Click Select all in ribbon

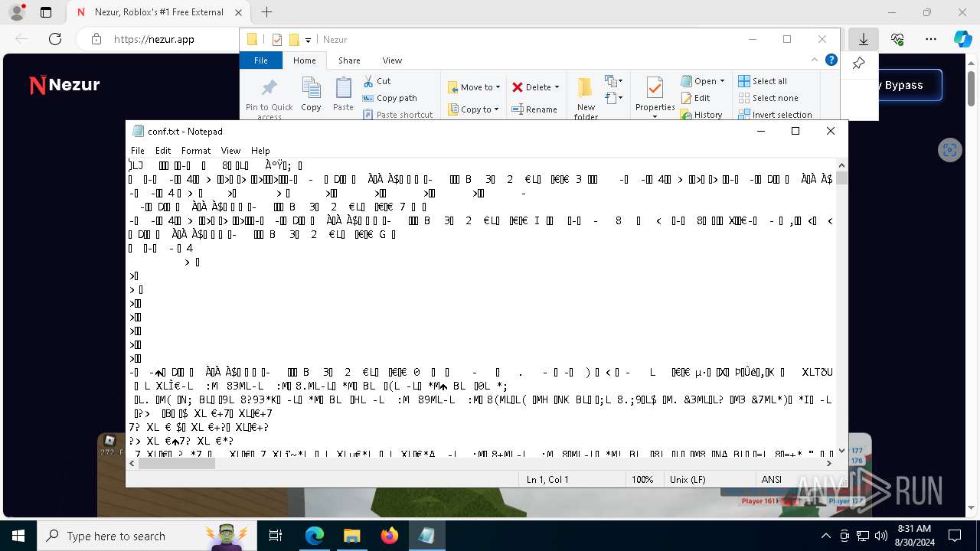pos(763,81)
